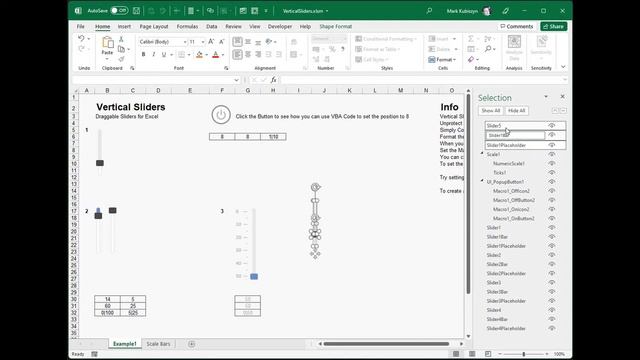Apply underline formatting
The width and height of the screenshot is (640, 360).
(164, 55)
